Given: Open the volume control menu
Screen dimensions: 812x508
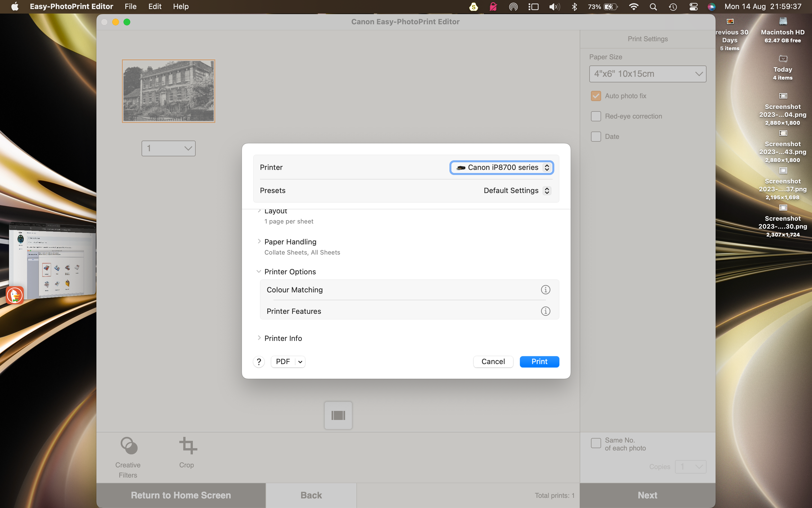Looking at the screenshot, I should (x=554, y=6).
